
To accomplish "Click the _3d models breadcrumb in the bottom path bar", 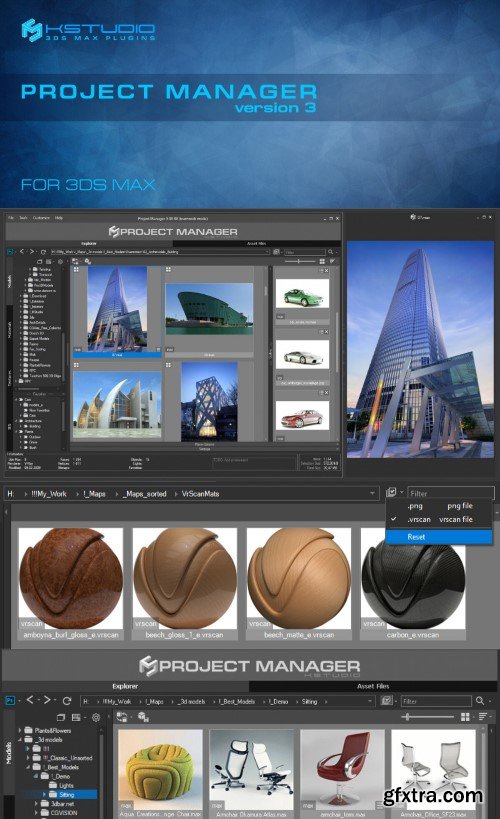I will tap(192, 701).
